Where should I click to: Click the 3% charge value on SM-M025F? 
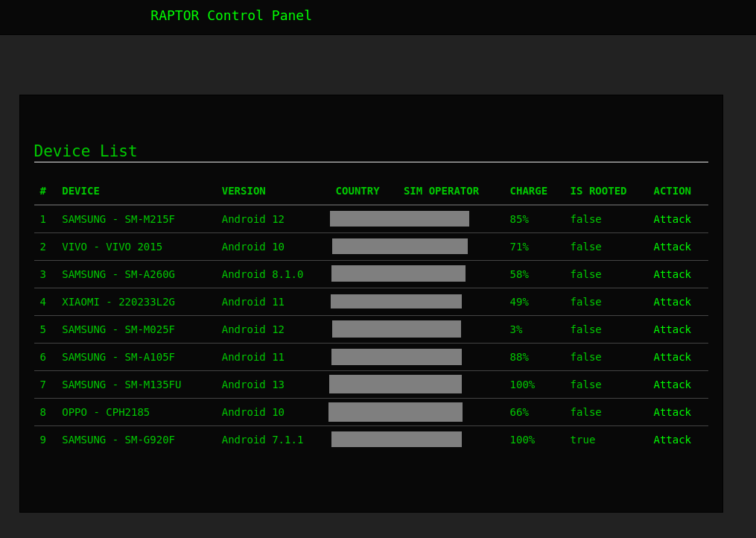click(517, 329)
